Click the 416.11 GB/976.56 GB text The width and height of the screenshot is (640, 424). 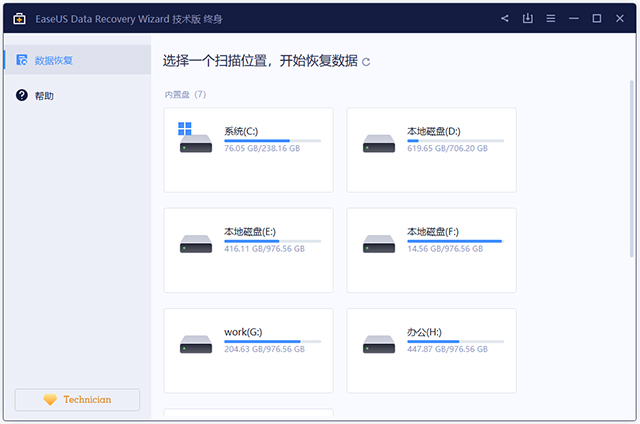(x=264, y=249)
